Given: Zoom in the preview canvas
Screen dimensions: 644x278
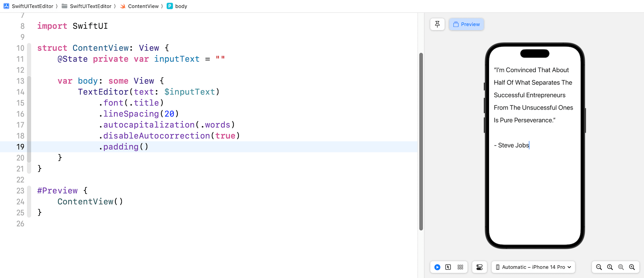Looking at the screenshot, I should 632,267.
